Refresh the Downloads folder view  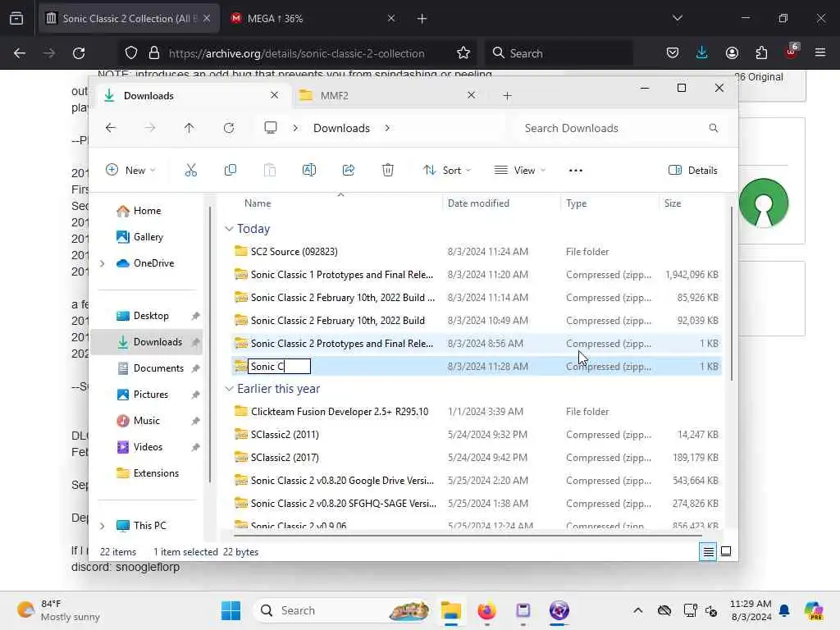(229, 128)
